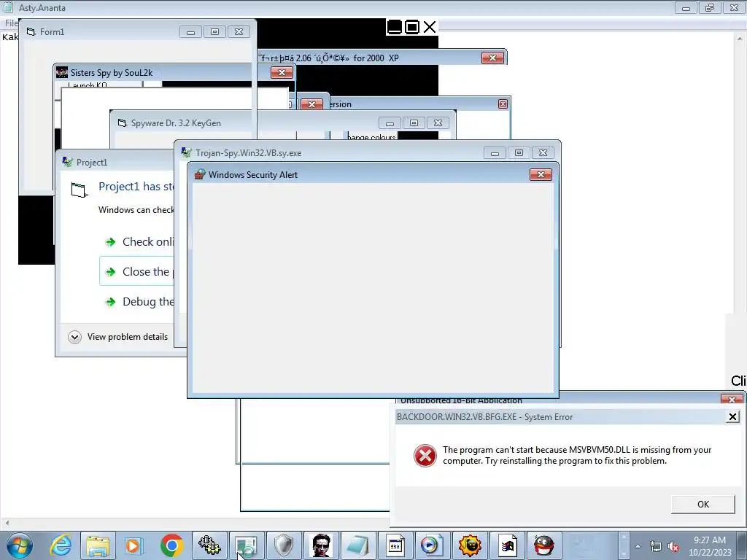Select the gears taskbar icon
747x560 pixels.
(x=209, y=545)
